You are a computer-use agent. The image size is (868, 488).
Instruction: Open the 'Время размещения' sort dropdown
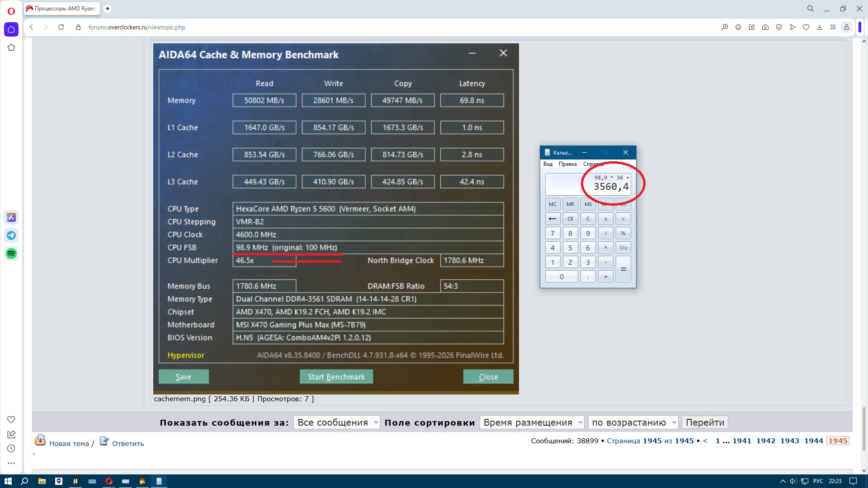click(532, 422)
